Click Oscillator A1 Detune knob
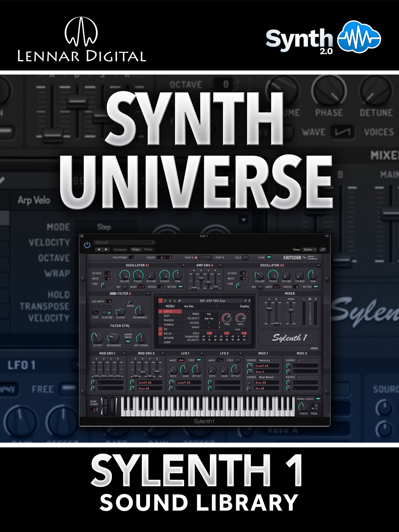 tap(151, 275)
